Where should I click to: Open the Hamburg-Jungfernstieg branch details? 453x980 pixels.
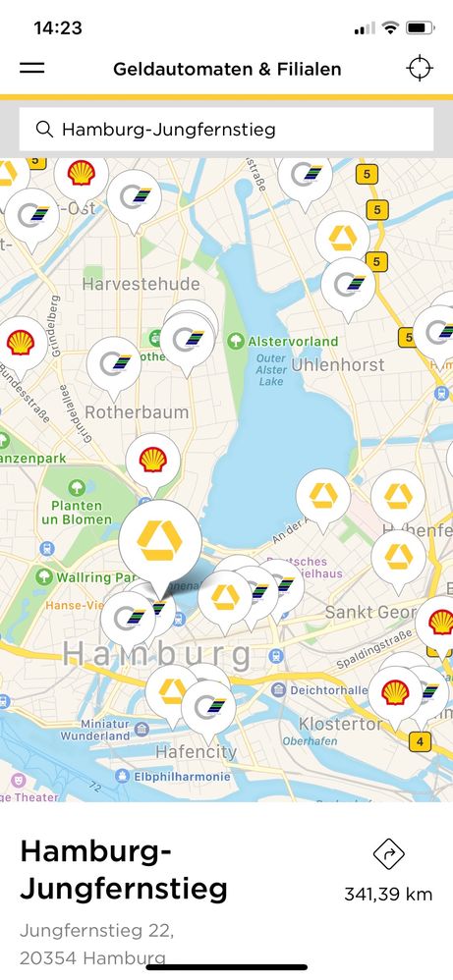point(123,870)
